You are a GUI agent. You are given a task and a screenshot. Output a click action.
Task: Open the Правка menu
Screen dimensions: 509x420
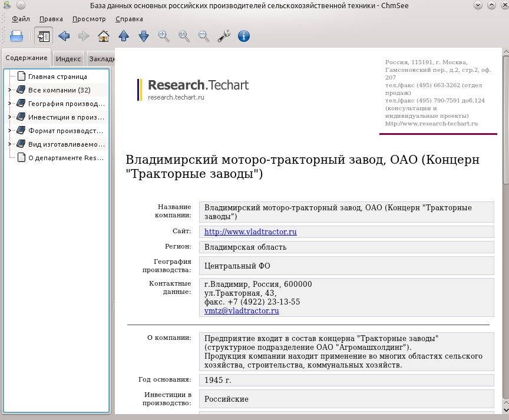point(51,19)
